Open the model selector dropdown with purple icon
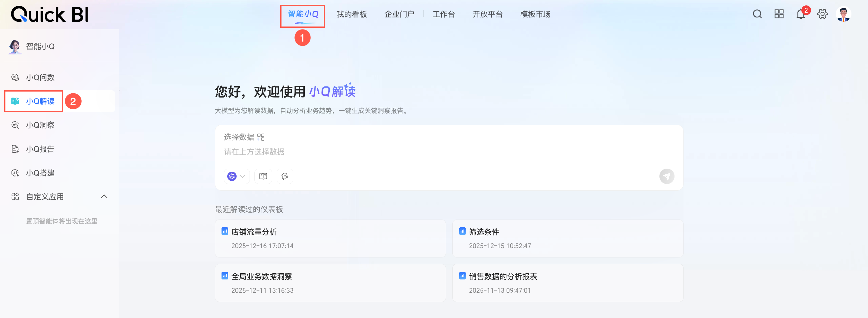Image resolution: width=868 pixels, height=318 pixels. coord(237,176)
